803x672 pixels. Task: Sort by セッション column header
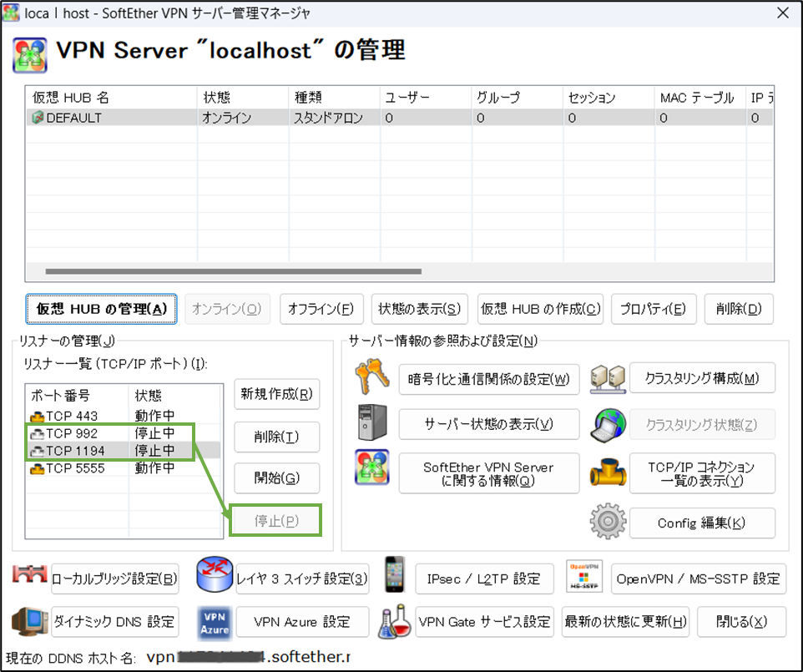click(609, 98)
